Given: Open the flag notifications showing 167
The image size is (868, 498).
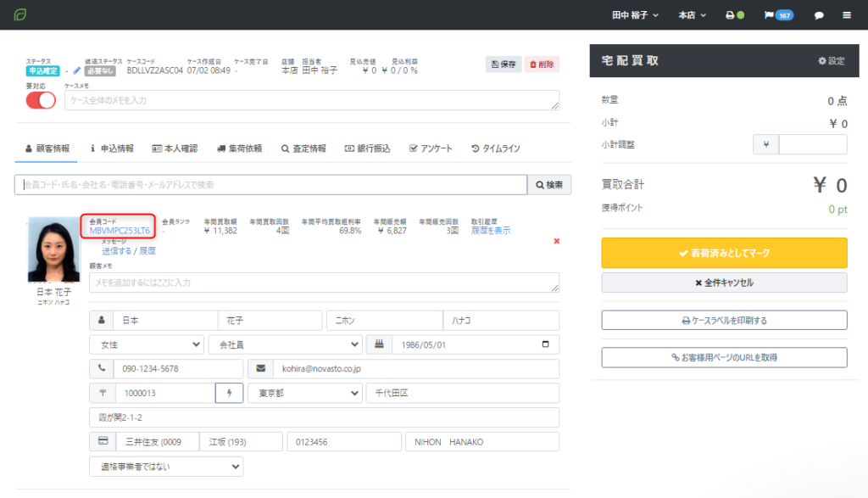Looking at the screenshot, I should [778, 15].
